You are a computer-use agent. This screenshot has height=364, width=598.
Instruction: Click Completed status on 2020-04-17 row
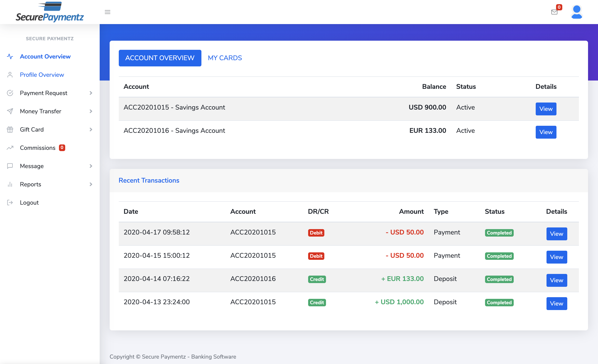(499, 233)
